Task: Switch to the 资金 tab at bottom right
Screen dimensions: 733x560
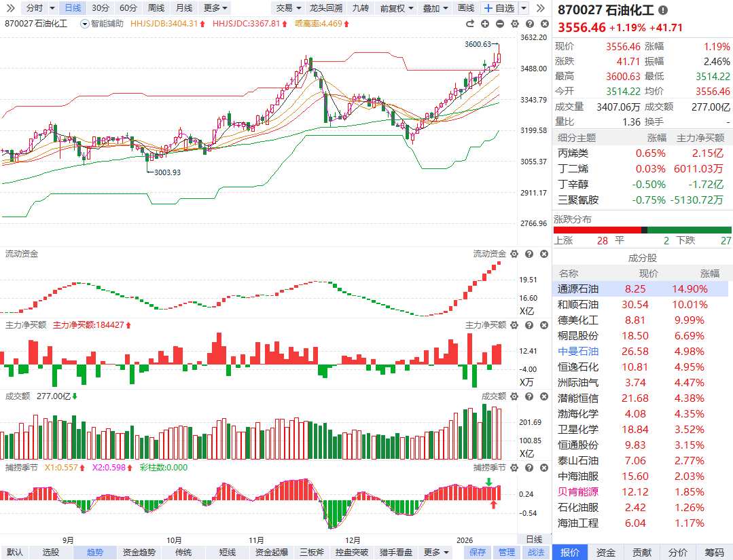Action: coord(606,552)
